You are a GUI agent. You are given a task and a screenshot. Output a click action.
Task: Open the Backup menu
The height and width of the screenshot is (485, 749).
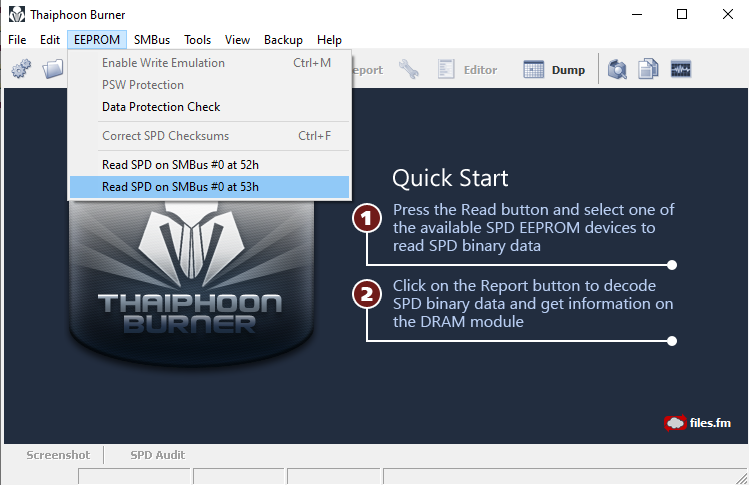[x=283, y=40]
